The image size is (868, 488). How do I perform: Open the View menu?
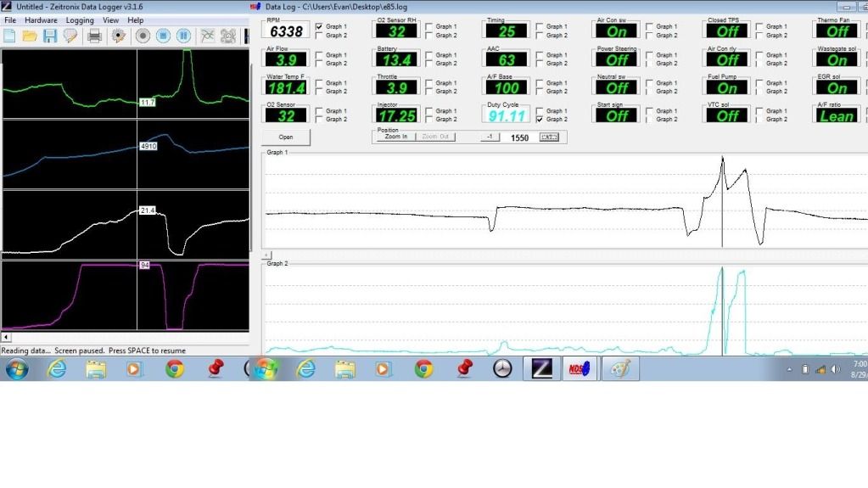[110, 20]
